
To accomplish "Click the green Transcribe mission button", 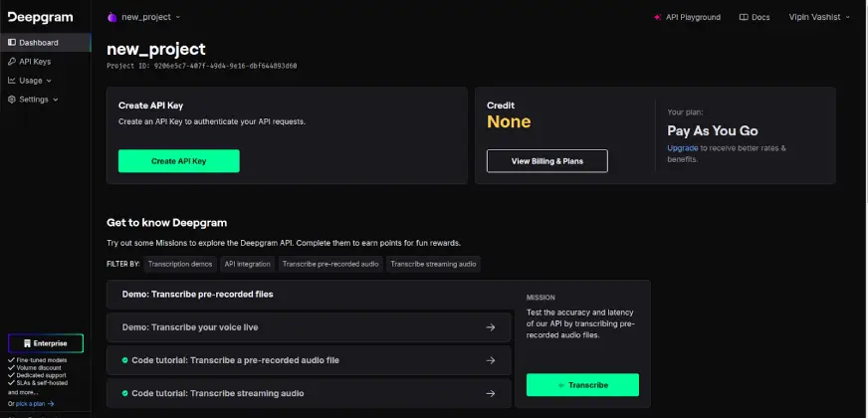I will coord(582,385).
